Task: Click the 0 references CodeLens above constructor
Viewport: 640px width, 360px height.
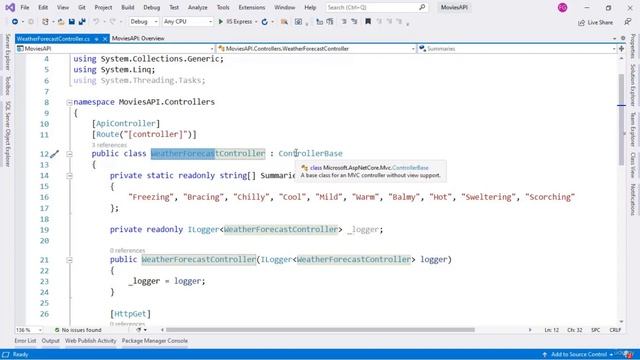Action: [x=127, y=250]
